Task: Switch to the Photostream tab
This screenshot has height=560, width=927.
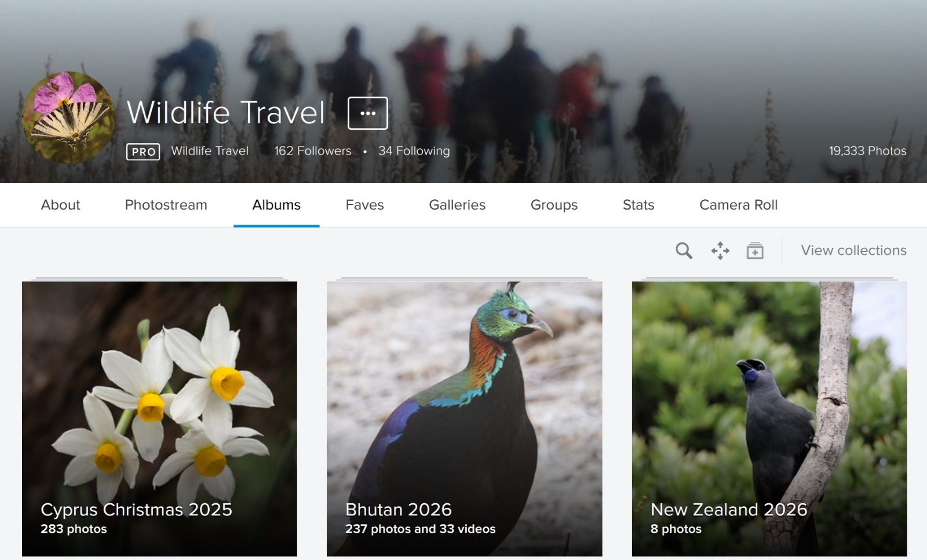Action: (166, 205)
